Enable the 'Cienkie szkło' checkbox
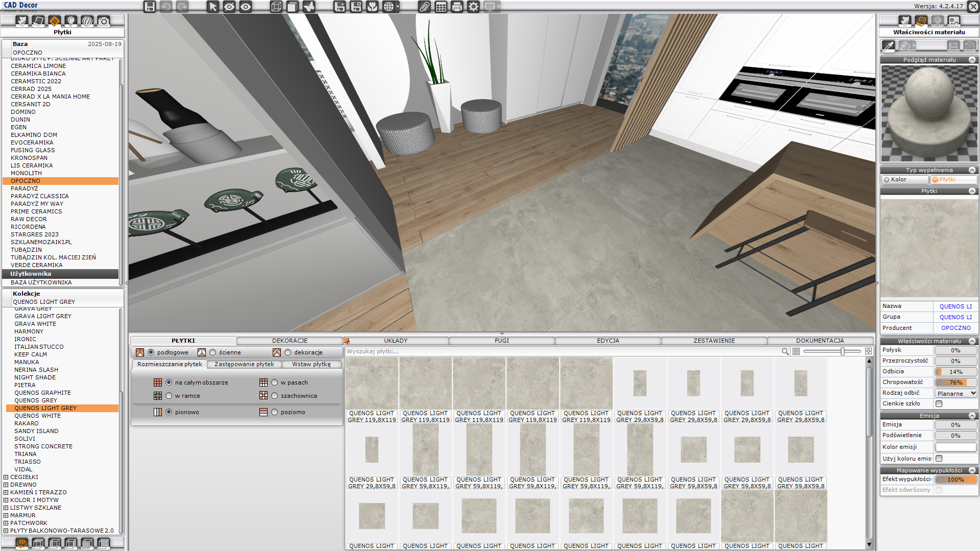Image resolution: width=980 pixels, height=551 pixels. point(939,403)
